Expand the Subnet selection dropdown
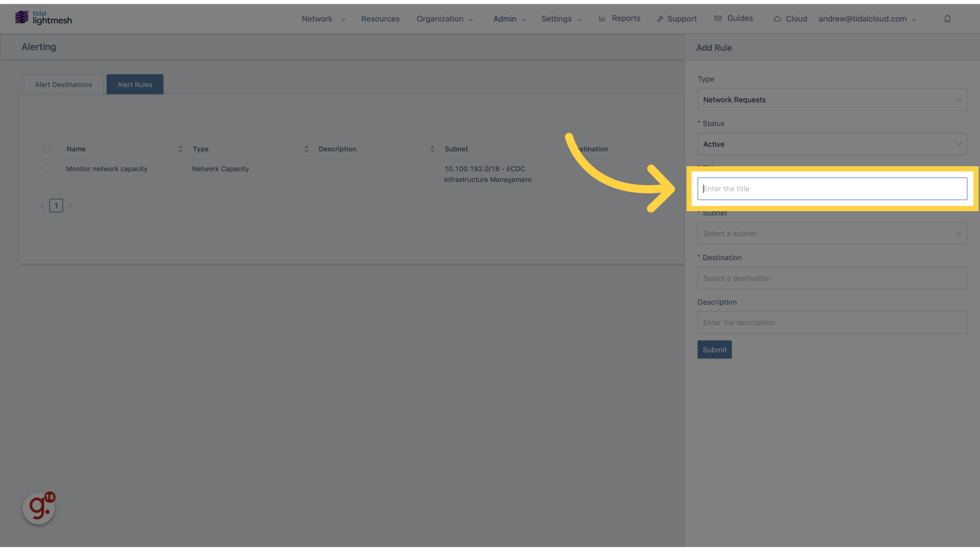Viewport: 980px width, 551px height. point(832,234)
